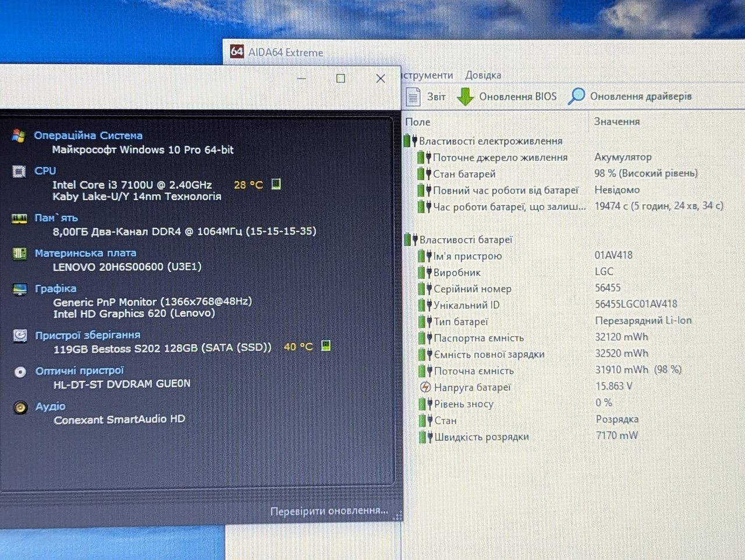Image resolution: width=745 pixels, height=560 pixels.
Task: Click the battery icon of Властивості батареї group
Action: (x=411, y=240)
